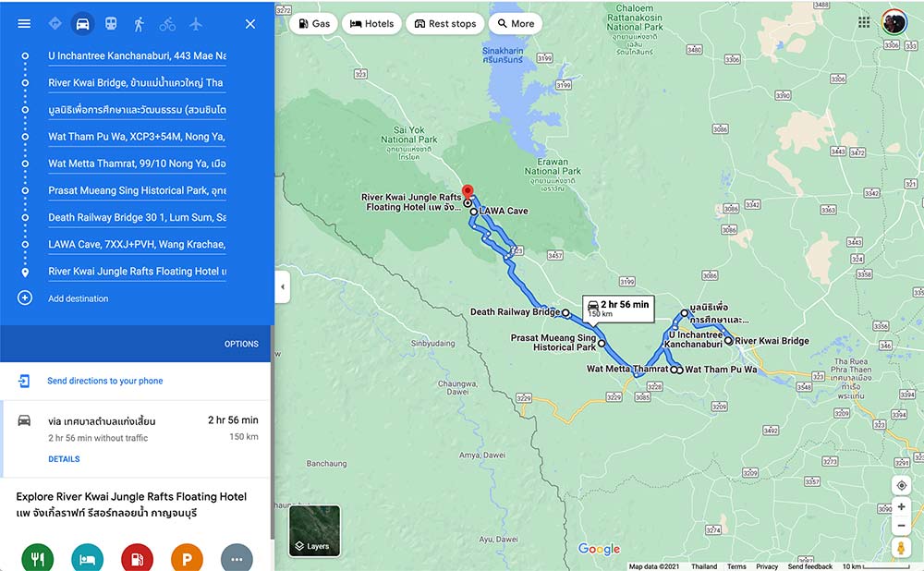Viewport: 924px width, 571px height.
Task: Select the cycling travel mode
Action: point(167,24)
